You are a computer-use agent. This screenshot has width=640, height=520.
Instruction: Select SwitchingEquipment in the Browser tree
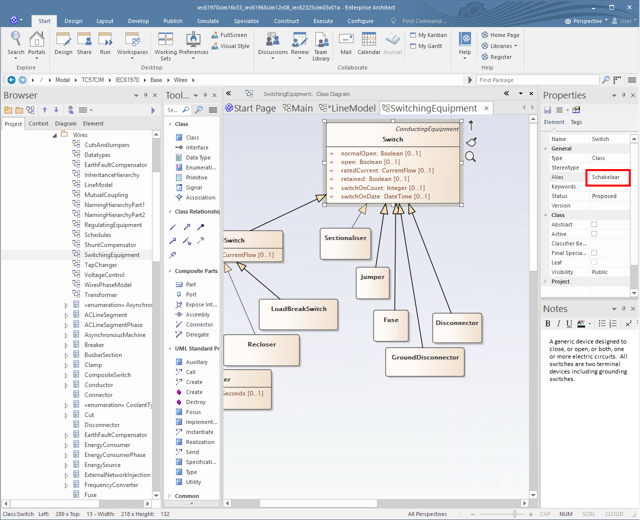(111, 255)
